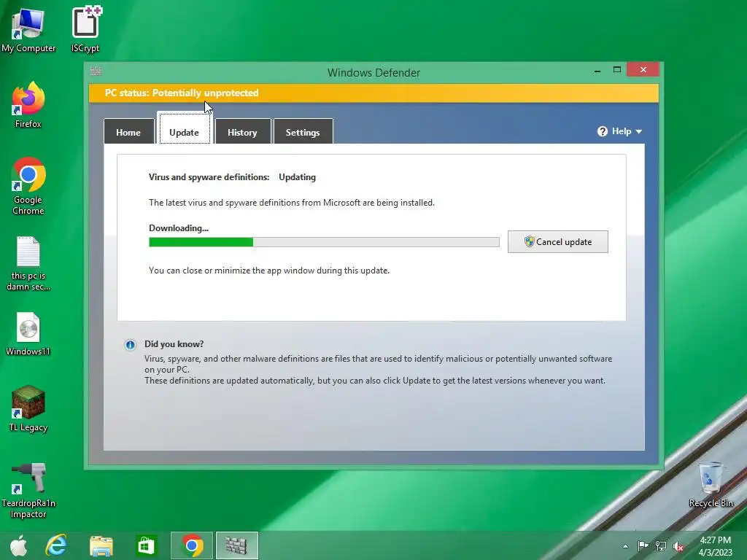This screenshot has height=560, width=747.
Task: Open TL Legacy Minecraft launcher shortcut
Action: 28,408
